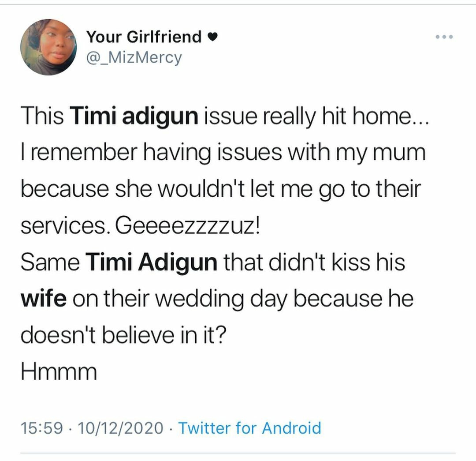This screenshot has width=476, height=461.
Task: Click the bold word "wife"
Action: coord(44,299)
